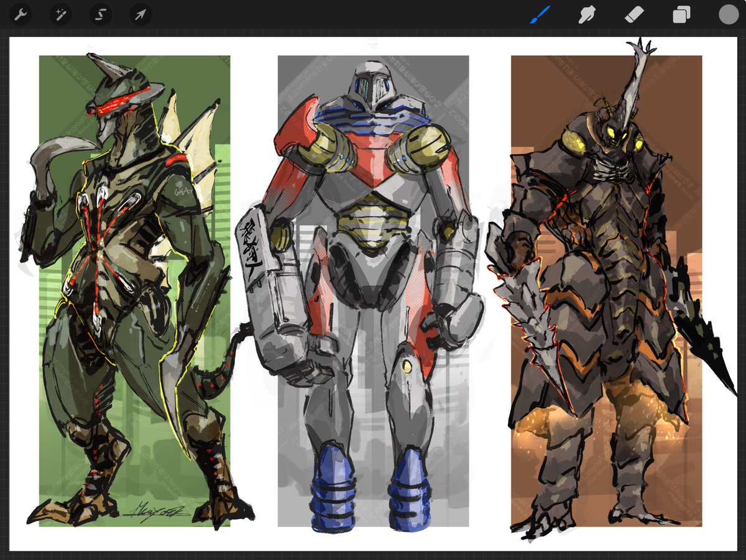The image size is (746, 560).
Task: Select the Smudge finger tool
Action: [587, 14]
